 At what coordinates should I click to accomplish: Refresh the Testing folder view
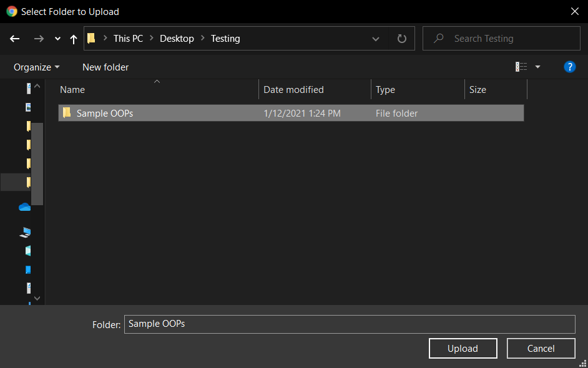point(402,39)
